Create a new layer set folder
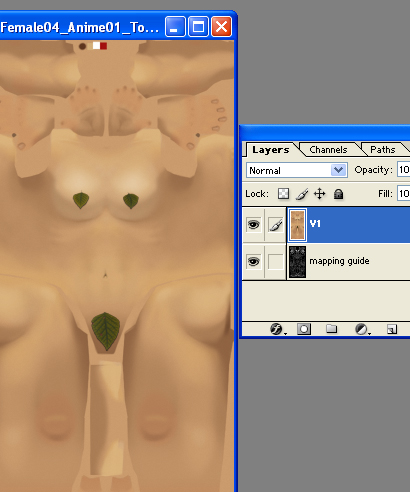Image resolution: width=410 pixels, height=492 pixels. pos(331,329)
